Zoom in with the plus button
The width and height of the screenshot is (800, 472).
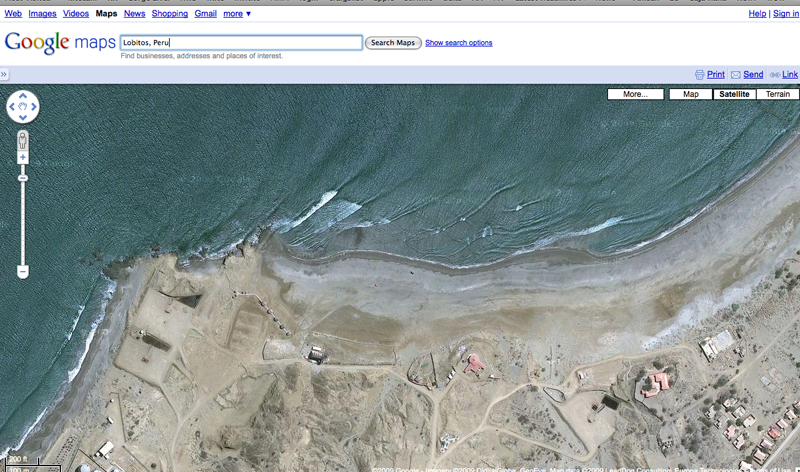pyautogui.click(x=22, y=158)
